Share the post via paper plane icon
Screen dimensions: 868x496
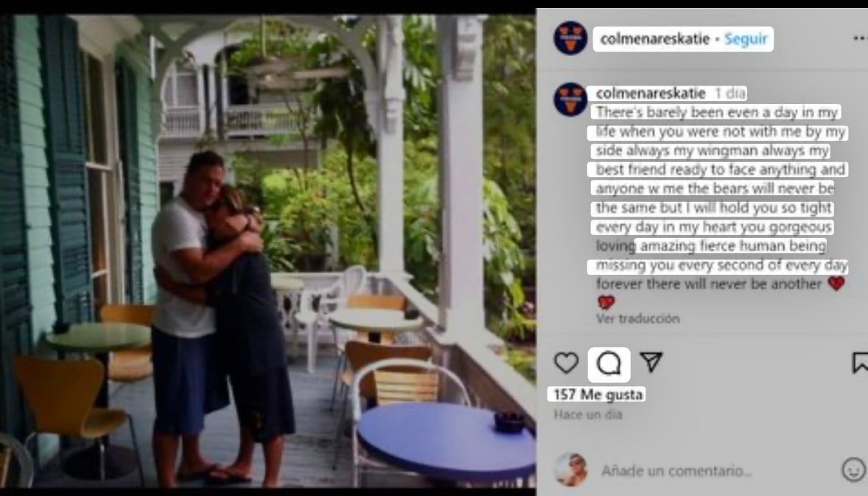click(x=651, y=362)
